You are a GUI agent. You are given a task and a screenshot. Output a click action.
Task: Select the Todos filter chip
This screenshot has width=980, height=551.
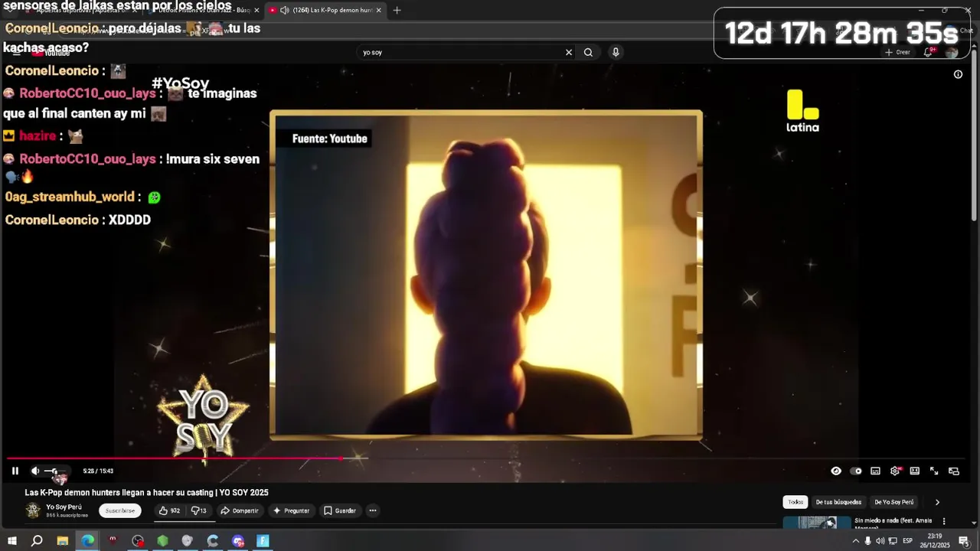click(795, 502)
